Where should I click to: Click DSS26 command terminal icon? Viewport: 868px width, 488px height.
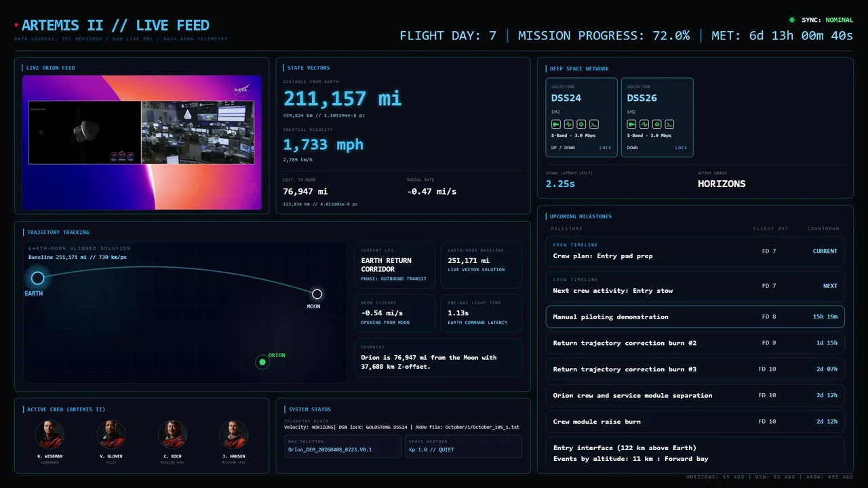(669, 124)
